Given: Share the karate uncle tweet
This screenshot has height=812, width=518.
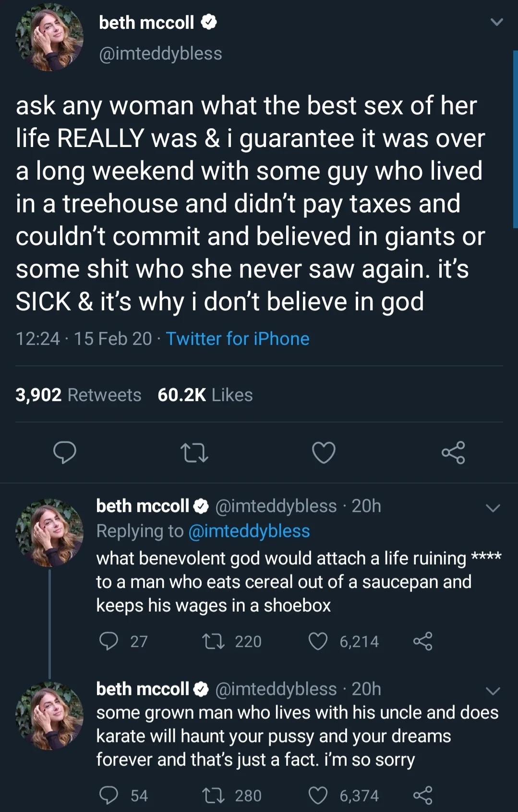Looking at the screenshot, I should pos(422,795).
